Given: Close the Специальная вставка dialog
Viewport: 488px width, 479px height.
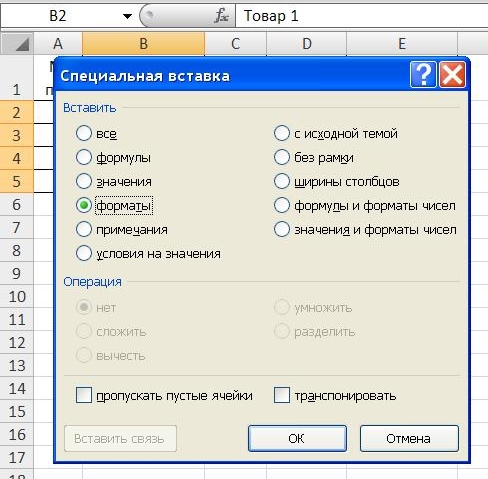Looking at the screenshot, I should [452, 75].
